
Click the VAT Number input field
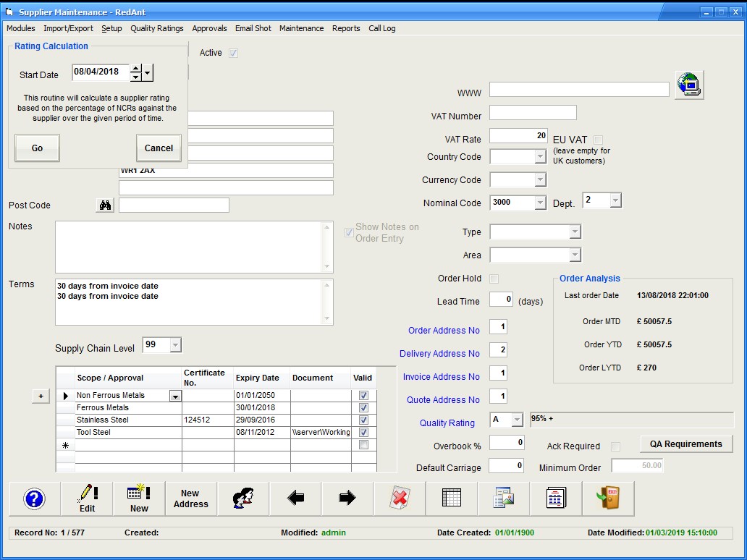click(533, 113)
